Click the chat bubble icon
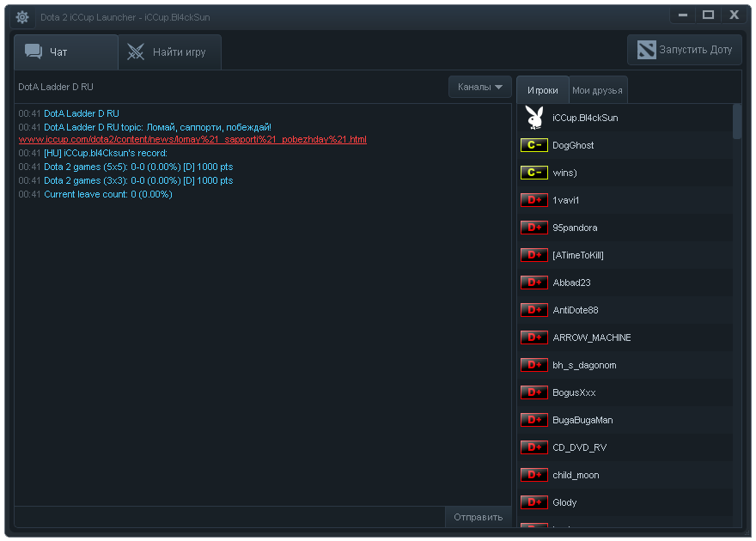Image resolution: width=756 pixels, height=541 pixels. [34, 51]
